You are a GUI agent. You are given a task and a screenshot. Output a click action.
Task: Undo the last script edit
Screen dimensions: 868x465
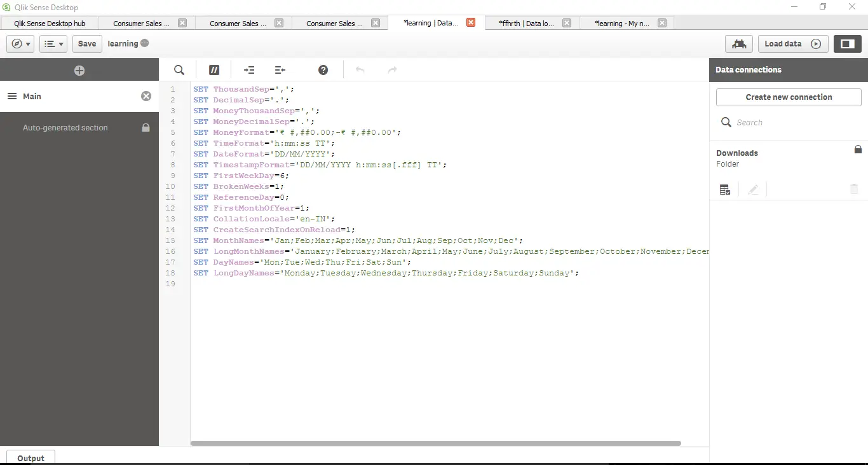tap(360, 70)
